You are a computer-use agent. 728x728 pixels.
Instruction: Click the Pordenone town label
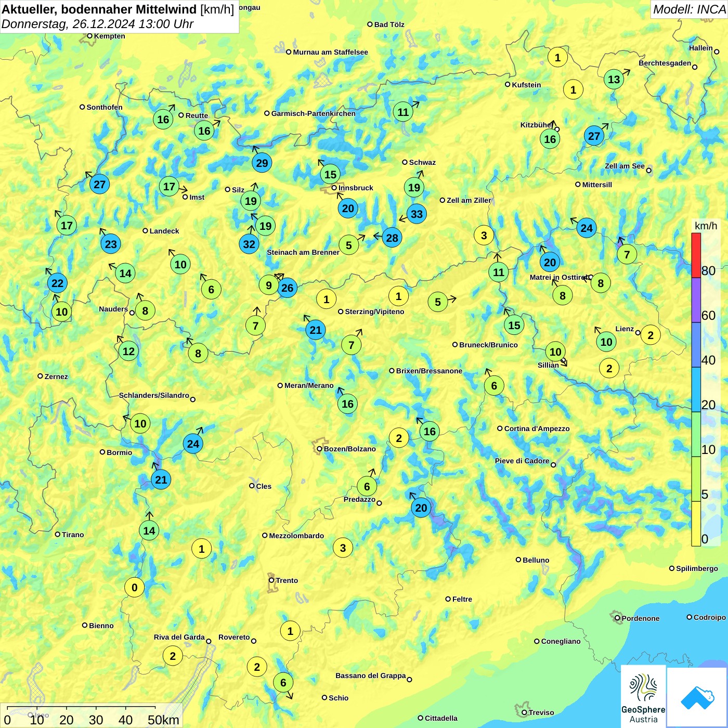coord(641,618)
